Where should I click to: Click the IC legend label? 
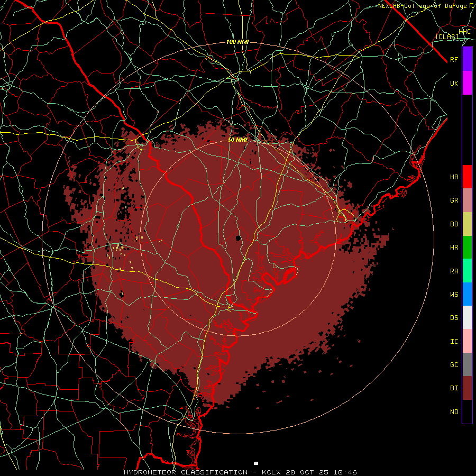click(x=454, y=342)
